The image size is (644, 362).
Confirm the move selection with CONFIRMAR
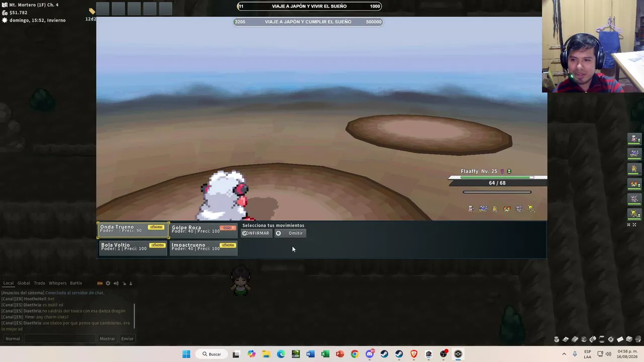256,233
